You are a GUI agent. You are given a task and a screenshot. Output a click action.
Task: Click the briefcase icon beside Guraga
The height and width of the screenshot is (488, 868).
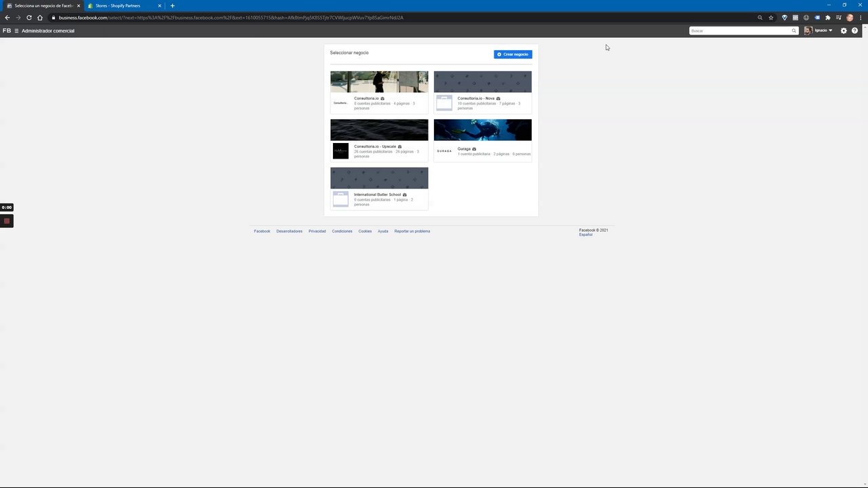[474, 149]
